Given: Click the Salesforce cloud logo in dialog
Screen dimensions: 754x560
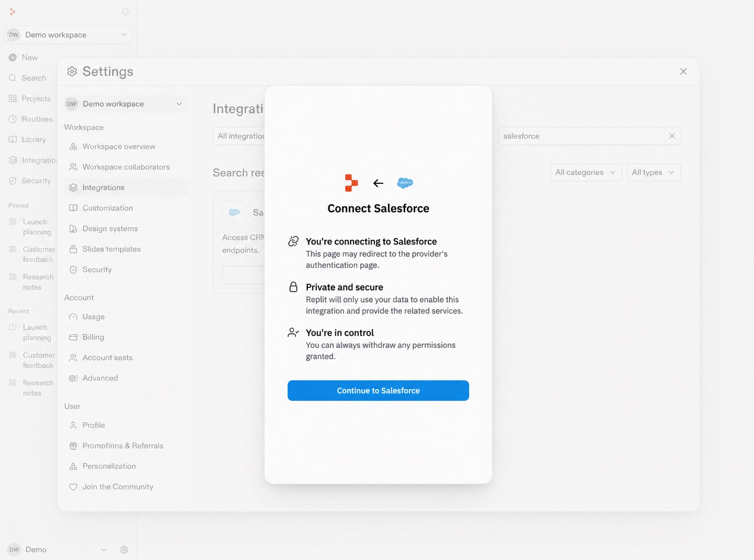Looking at the screenshot, I should pos(405,183).
